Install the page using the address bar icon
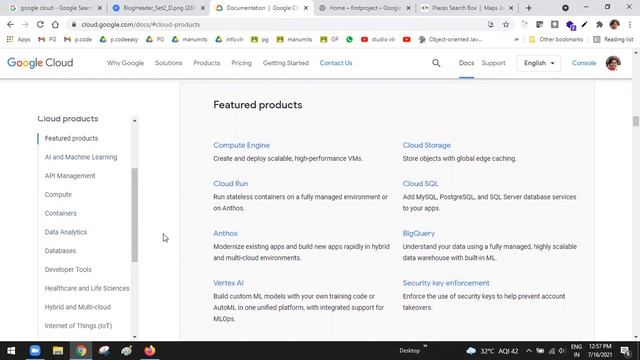This screenshot has height=360, width=640. (491, 24)
